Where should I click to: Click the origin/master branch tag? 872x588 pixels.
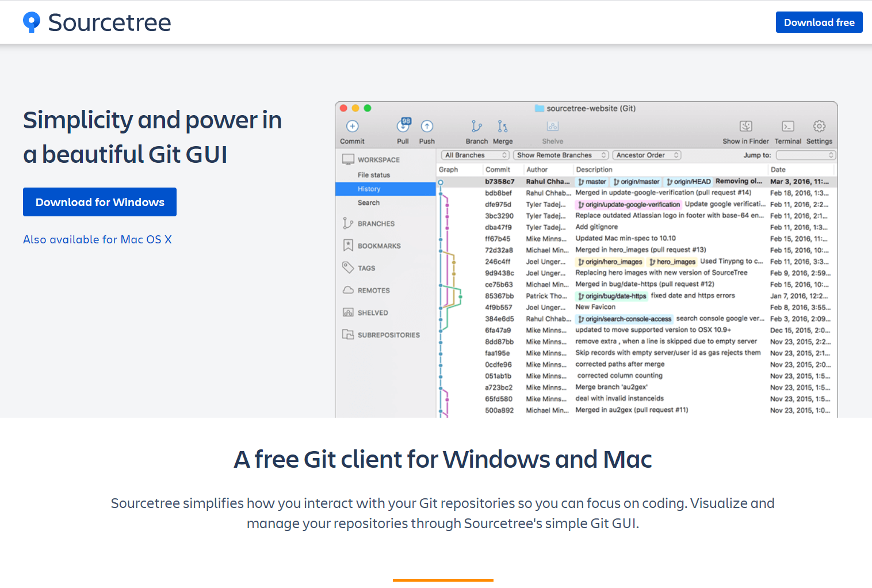636,182
